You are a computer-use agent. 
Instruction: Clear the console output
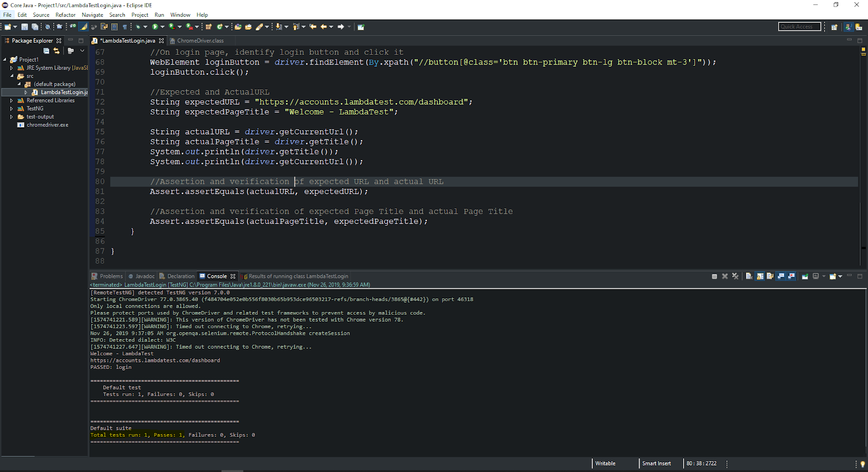pyautogui.click(x=749, y=276)
